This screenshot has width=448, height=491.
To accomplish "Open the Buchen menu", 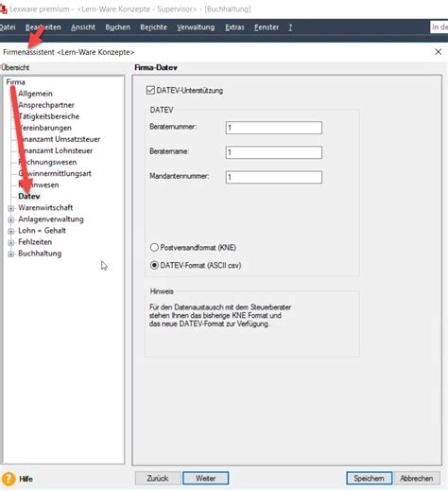I will pyautogui.click(x=118, y=27).
